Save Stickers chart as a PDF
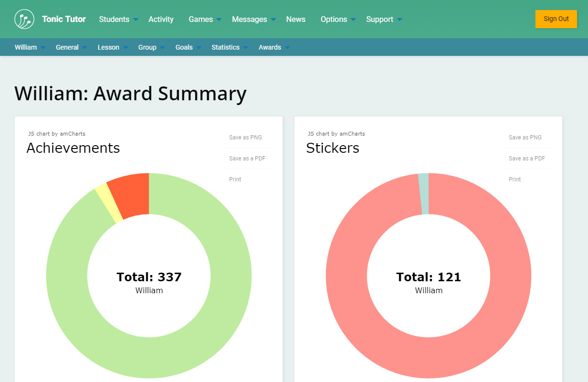Image resolution: width=588 pixels, height=382 pixels. (526, 159)
